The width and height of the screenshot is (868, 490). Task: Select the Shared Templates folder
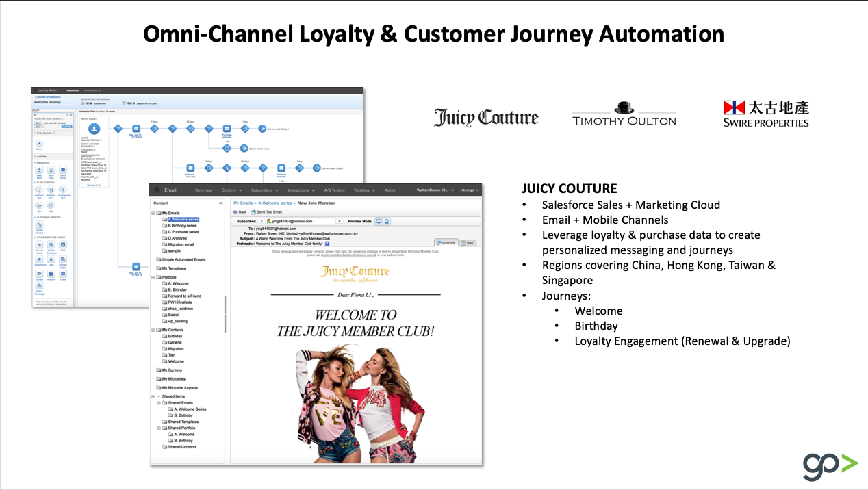[x=180, y=422]
